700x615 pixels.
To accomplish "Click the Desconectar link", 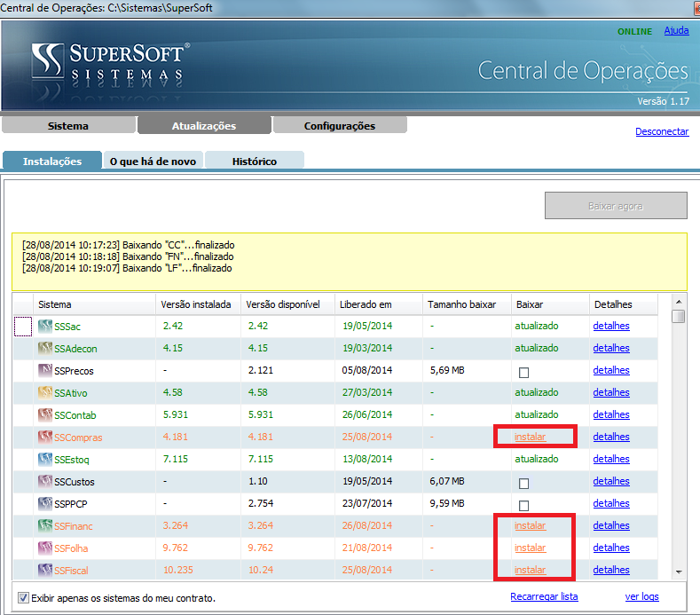I will coord(662,131).
